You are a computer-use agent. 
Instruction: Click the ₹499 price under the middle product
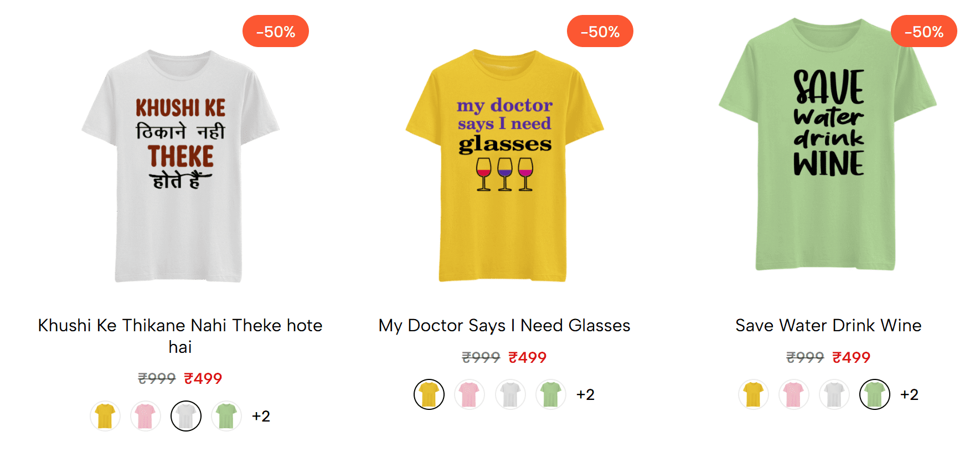[x=527, y=357]
